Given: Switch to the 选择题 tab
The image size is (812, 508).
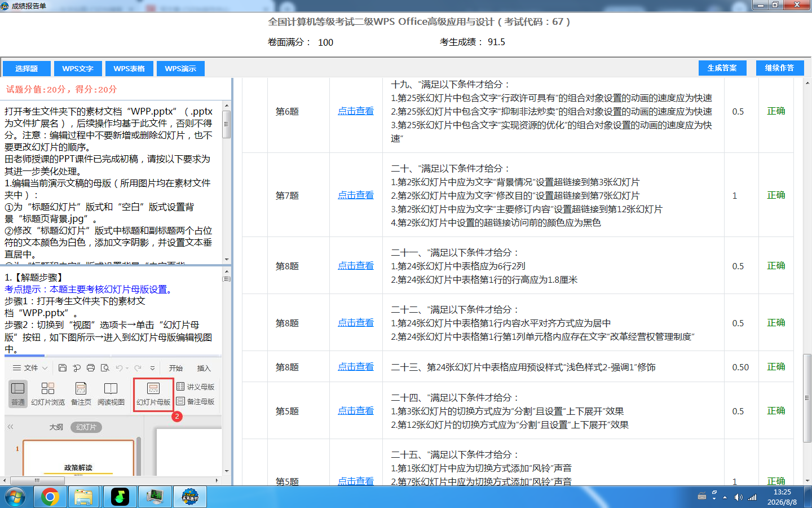Looking at the screenshot, I should [x=27, y=68].
